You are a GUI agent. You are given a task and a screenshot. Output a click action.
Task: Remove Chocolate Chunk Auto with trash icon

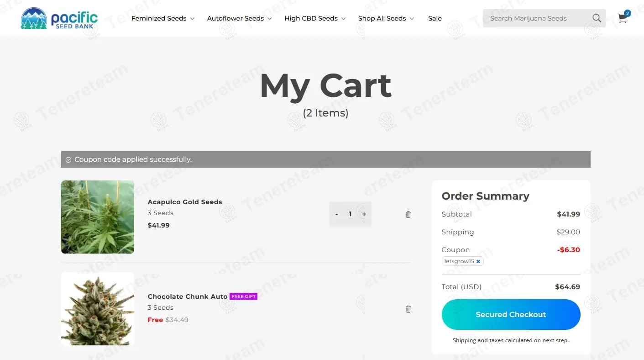[x=408, y=309]
